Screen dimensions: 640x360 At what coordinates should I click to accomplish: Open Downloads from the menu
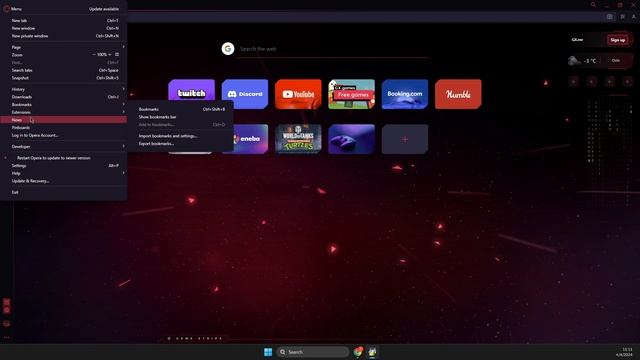[63, 97]
